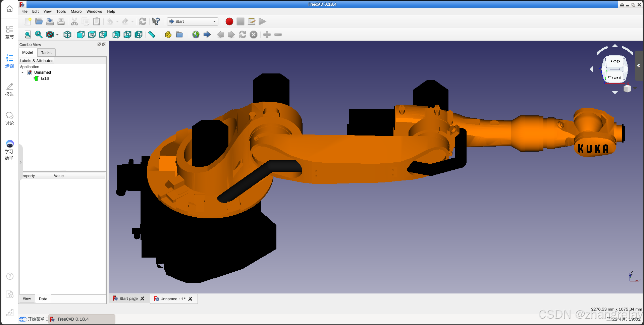Activate the What's This help cursor
Viewport: 644px width, 325px height.
156,21
